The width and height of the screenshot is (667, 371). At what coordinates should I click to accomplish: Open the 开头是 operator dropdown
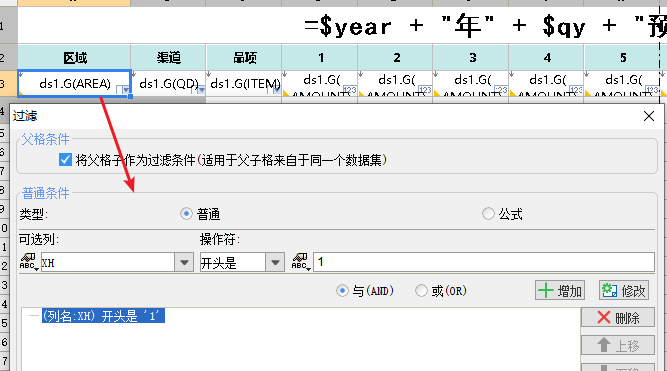click(x=275, y=262)
